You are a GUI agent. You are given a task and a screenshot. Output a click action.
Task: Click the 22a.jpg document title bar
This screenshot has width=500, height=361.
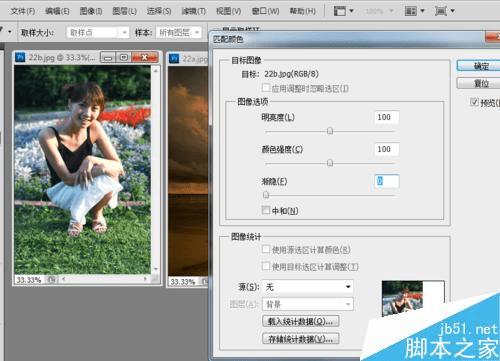[188, 59]
